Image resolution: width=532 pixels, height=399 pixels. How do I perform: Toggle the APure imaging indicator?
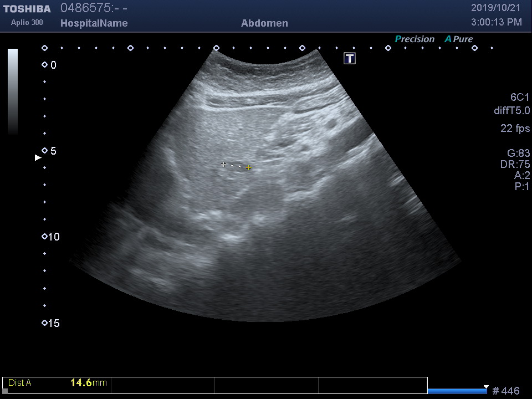click(459, 39)
